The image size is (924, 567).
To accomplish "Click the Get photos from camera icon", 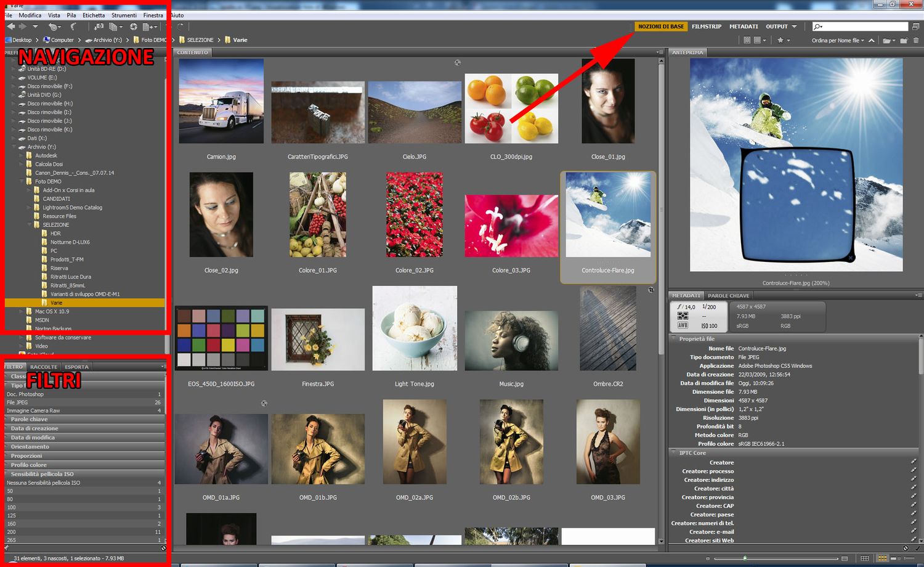I will click(x=99, y=27).
